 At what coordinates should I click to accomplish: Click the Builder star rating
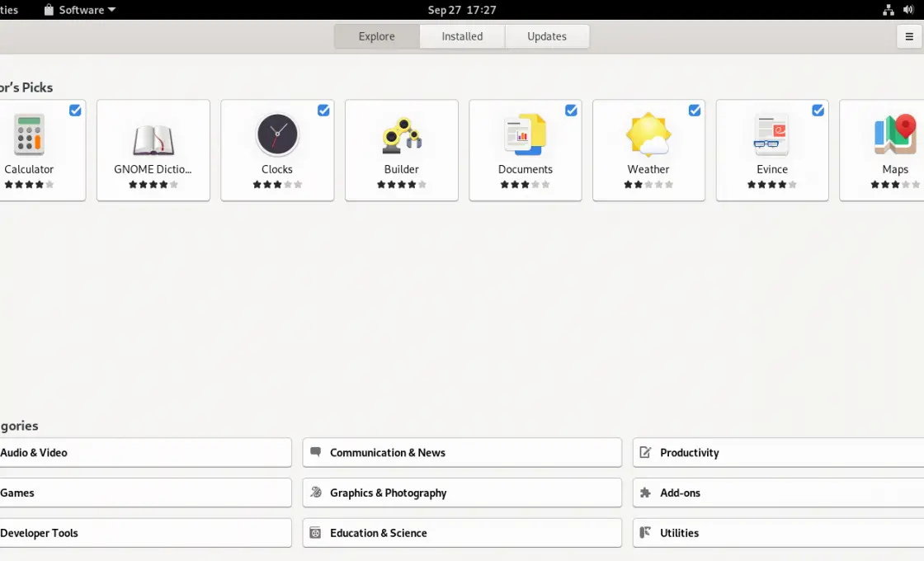coord(401,185)
